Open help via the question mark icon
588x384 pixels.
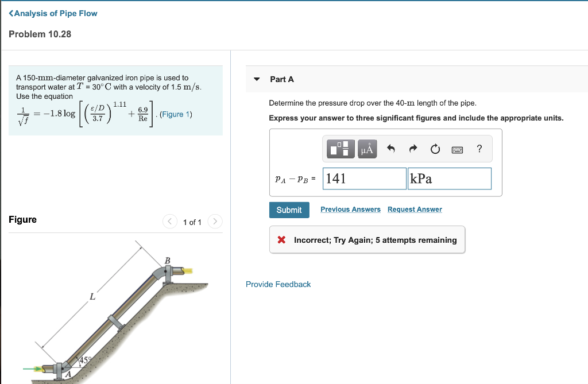point(479,149)
